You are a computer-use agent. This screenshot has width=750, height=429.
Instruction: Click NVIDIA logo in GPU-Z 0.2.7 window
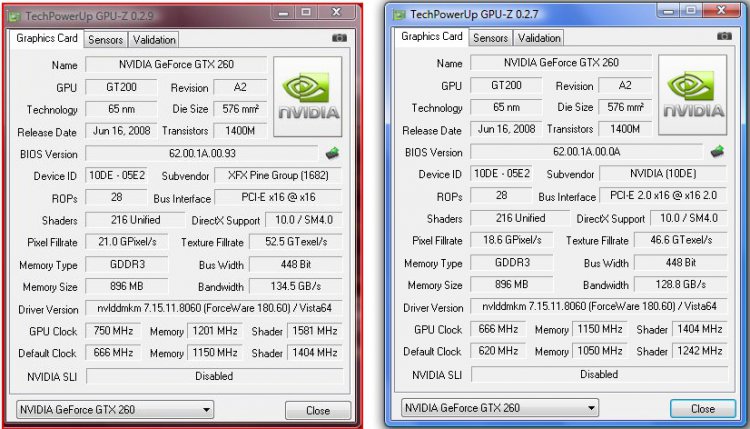pos(693,95)
